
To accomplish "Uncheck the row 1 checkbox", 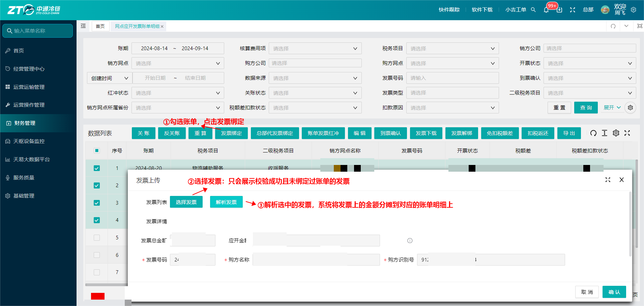I will (x=97, y=168).
